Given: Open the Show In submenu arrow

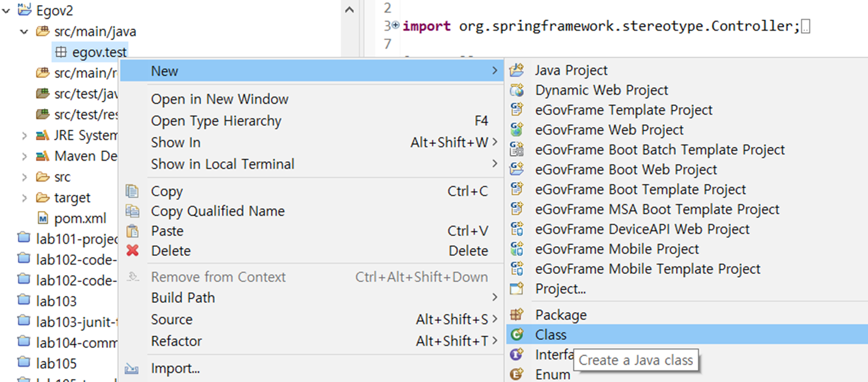Looking at the screenshot, I should [495, 142].
